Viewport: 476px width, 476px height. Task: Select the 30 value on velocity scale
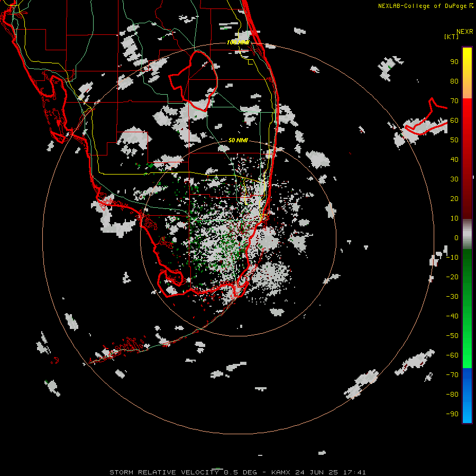coord(454,179)
